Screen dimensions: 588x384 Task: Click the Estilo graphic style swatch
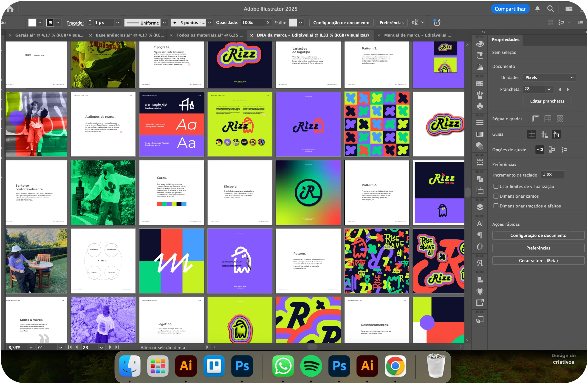coord(293,23)
